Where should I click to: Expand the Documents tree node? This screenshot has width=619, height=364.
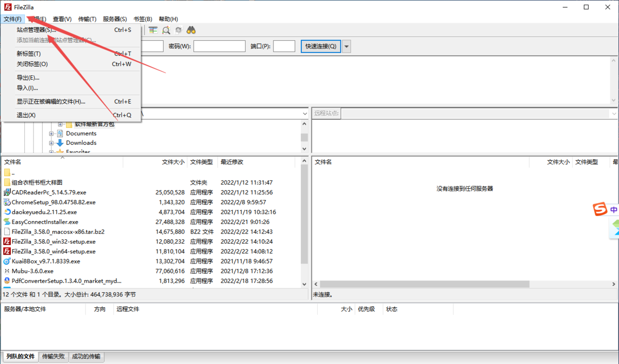pos(51,133)
